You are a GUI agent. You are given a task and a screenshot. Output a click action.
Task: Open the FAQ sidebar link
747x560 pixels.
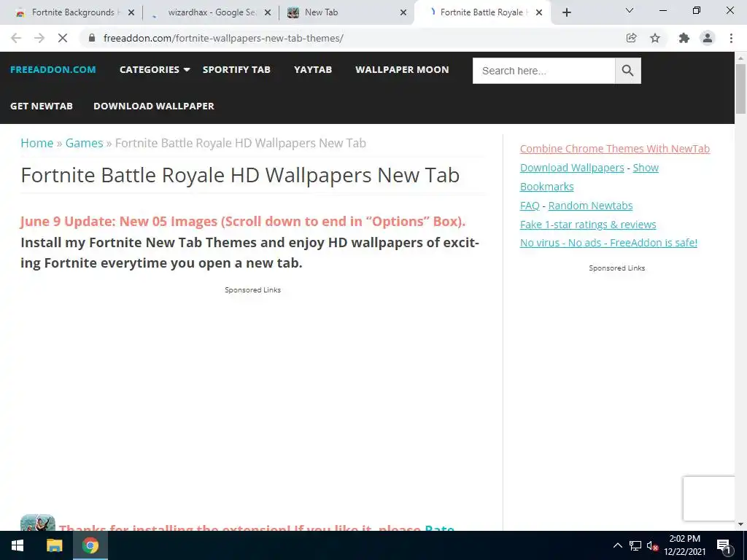point(530,205)
